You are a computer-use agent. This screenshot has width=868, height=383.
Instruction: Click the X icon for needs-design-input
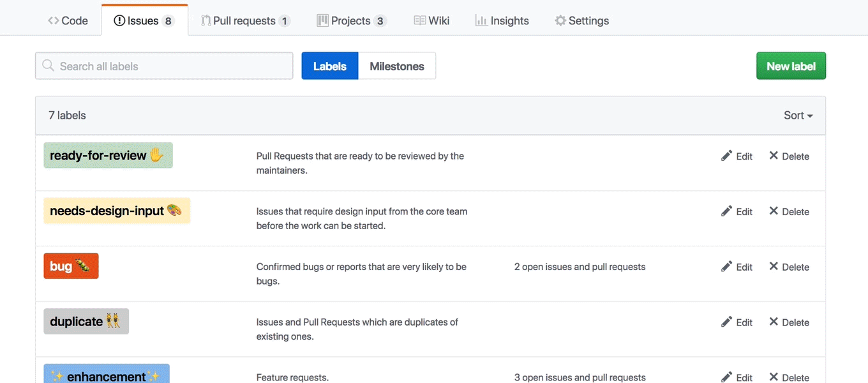click(x=774, y=211)
